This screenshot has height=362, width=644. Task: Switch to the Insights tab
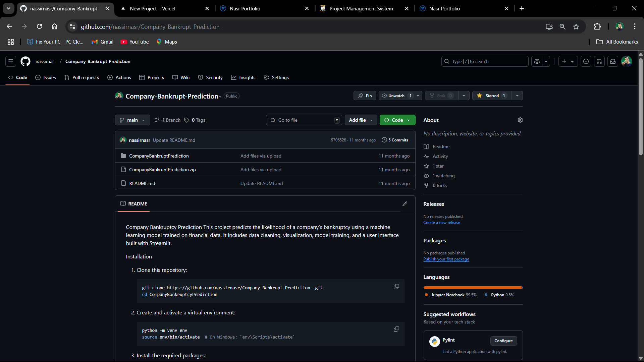coord(243,77)
